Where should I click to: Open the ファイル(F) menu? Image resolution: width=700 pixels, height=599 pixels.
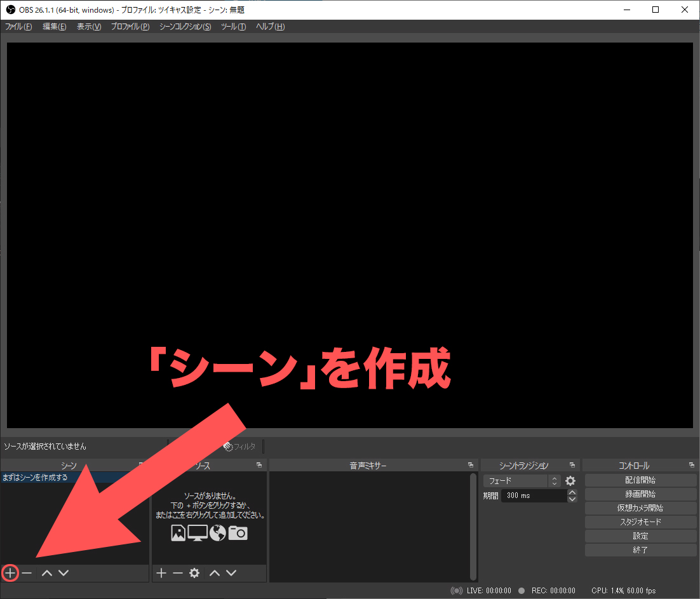pyautogui.click(x=18, y=26)
